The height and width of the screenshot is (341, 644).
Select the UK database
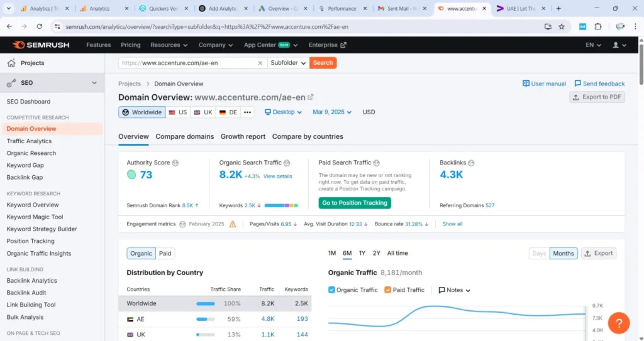pyautogui.click(x=203, y=112)
